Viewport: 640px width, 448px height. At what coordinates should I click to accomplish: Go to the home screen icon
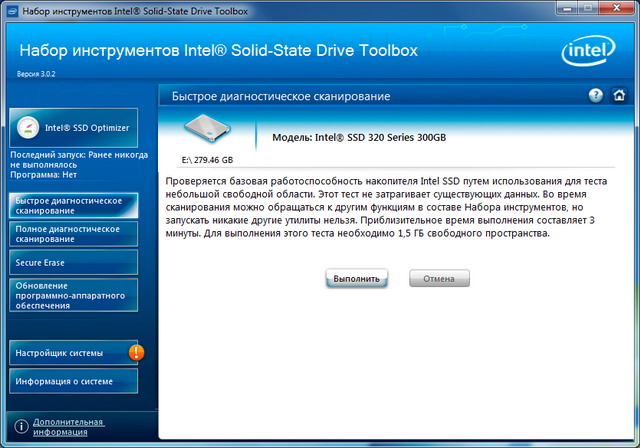click(x=619, y=95)
